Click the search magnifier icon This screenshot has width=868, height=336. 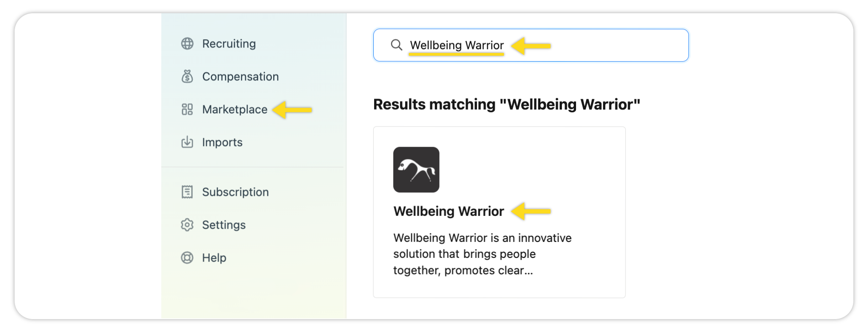click(x=397, y=45)
